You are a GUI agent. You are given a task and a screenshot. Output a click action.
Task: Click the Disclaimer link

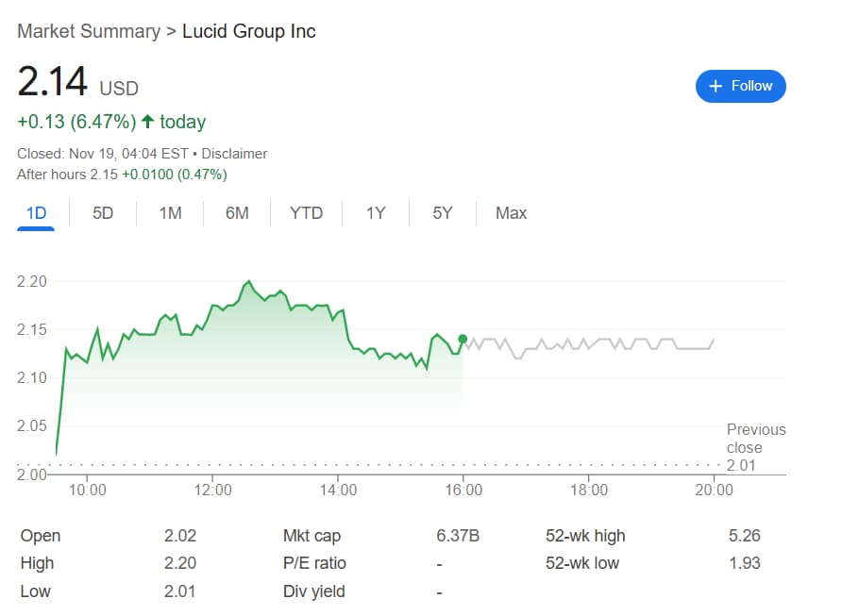click(x=234, y=154)
